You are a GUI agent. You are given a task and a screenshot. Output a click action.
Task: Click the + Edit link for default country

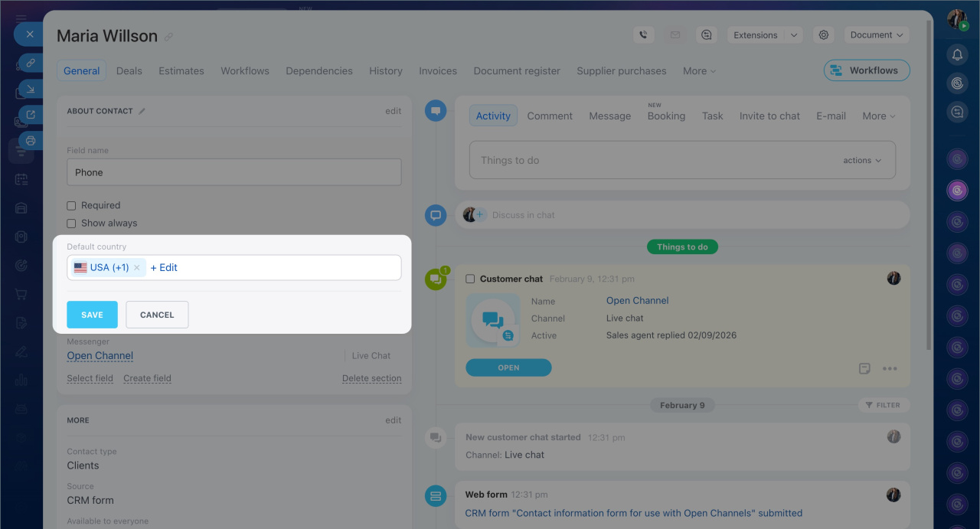coord(164,268)
